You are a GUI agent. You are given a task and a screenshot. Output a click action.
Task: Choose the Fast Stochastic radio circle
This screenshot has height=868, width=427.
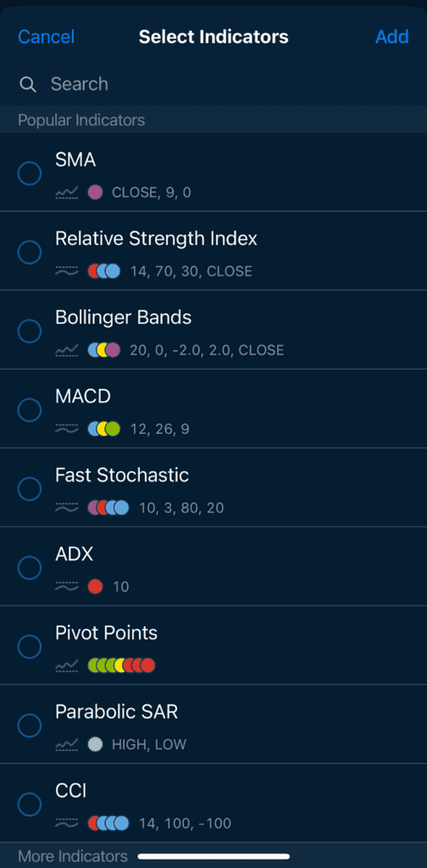[x=30, y=489]
